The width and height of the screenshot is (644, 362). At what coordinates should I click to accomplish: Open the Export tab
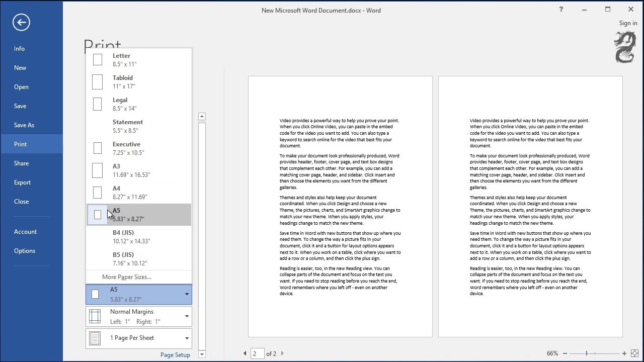coord(31,183)
